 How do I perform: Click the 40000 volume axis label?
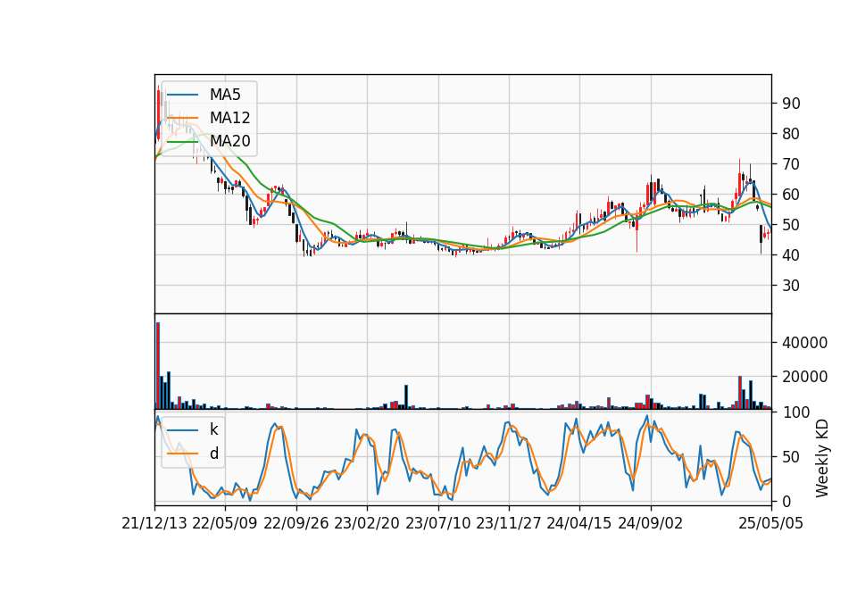[804, 343]
